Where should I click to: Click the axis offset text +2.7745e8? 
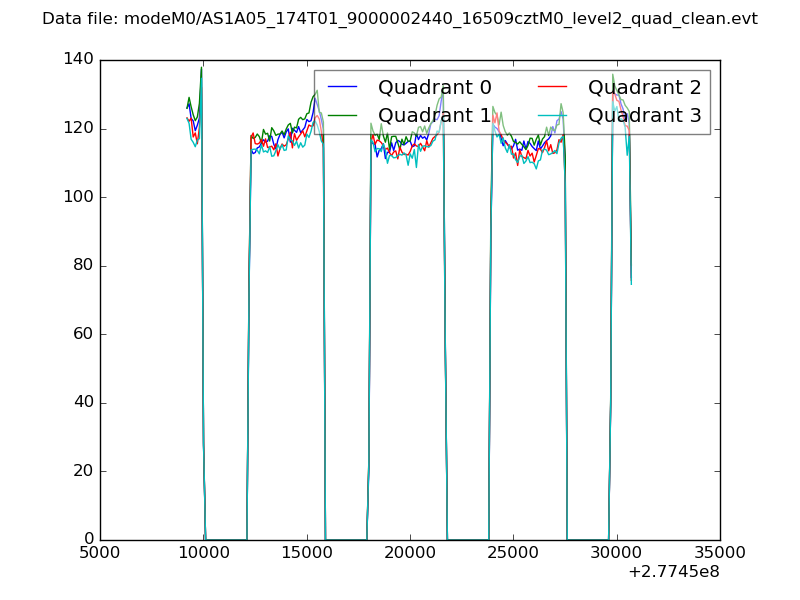[673, 573]
